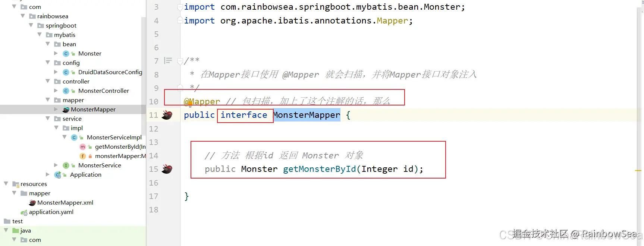Viewport: 644px width, 246px height.
Task: Click Mapper in the import on line 4
Action: 392,21
